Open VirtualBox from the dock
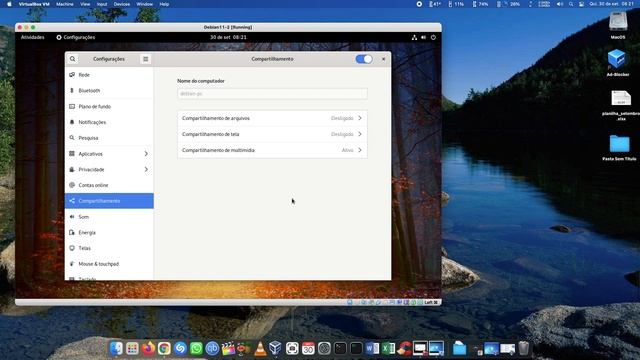Image resolution: width=640 pixels, height=360 pixels. tap(276, 348)
